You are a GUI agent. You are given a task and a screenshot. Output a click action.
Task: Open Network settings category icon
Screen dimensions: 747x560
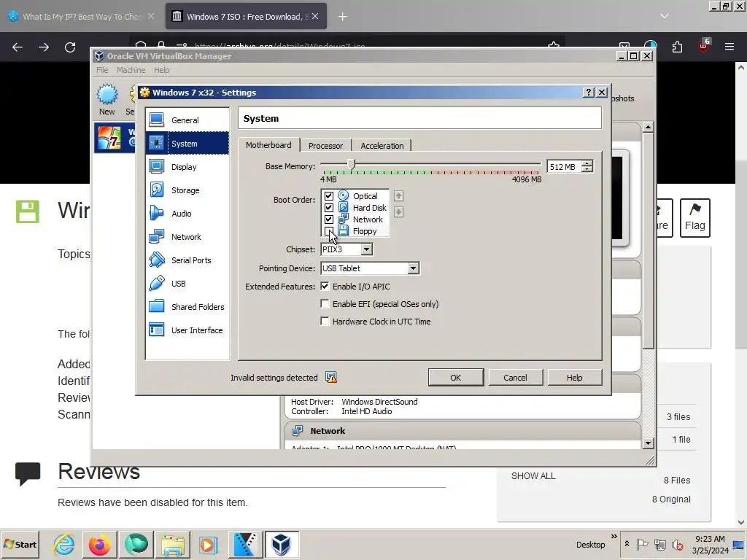(156, 237)
